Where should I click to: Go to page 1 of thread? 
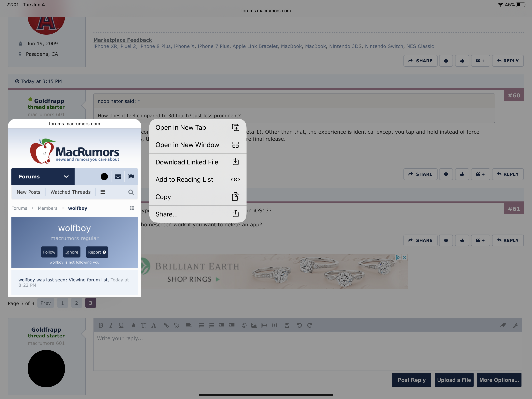tap(63, 303)
